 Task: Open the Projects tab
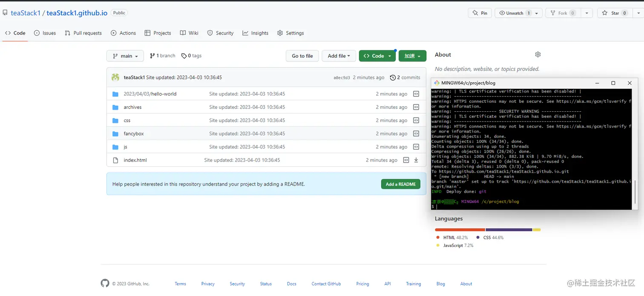point(158,33)
